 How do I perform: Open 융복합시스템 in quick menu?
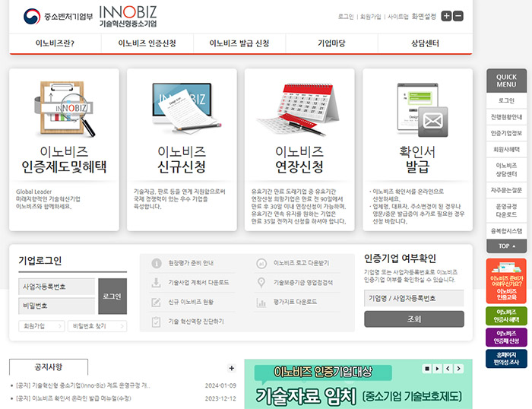[507, 231]
